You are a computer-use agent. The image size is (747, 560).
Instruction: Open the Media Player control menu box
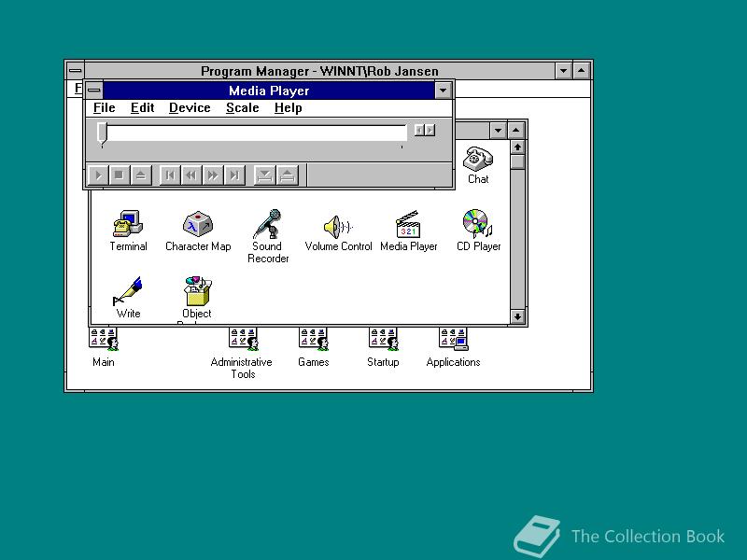94,90
